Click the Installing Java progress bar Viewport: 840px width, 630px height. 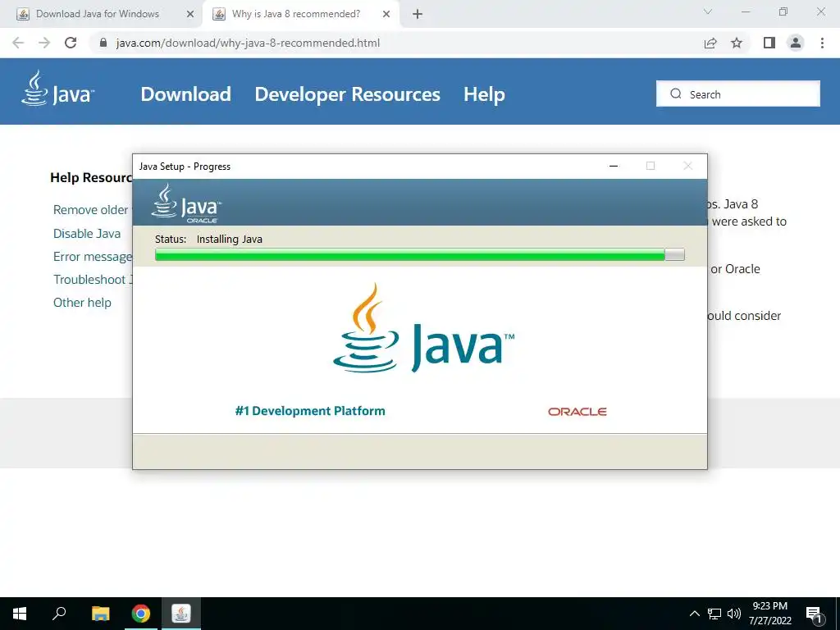(419, 255)
